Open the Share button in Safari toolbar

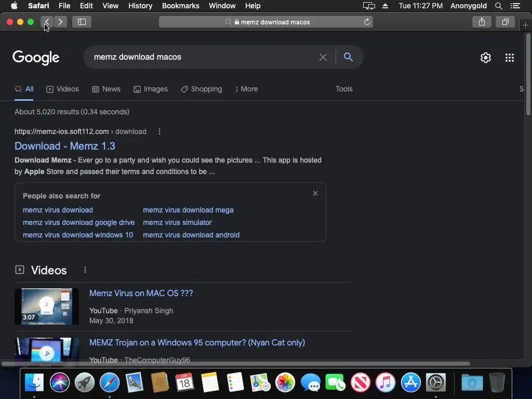point(482,22)
